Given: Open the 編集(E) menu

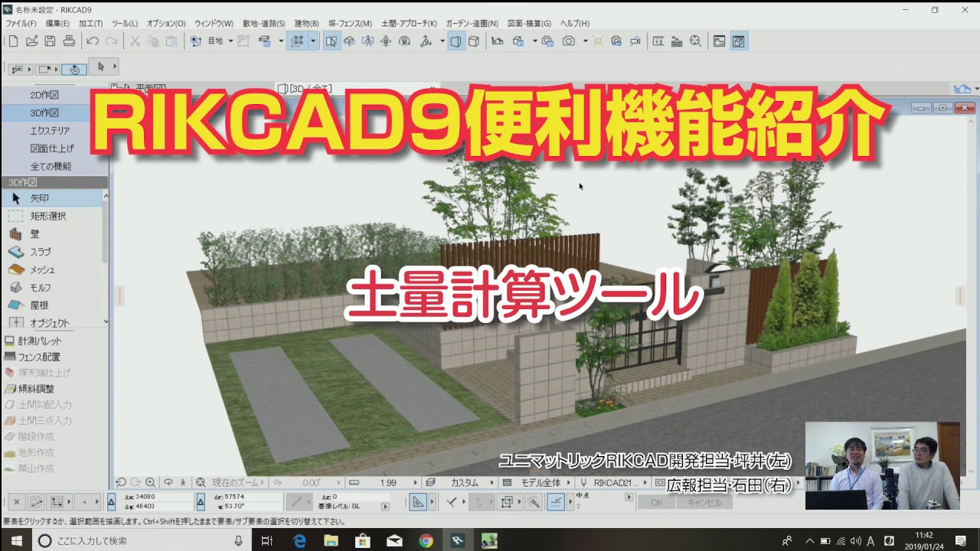Looking at the screenshot, I should pos(58,24).
